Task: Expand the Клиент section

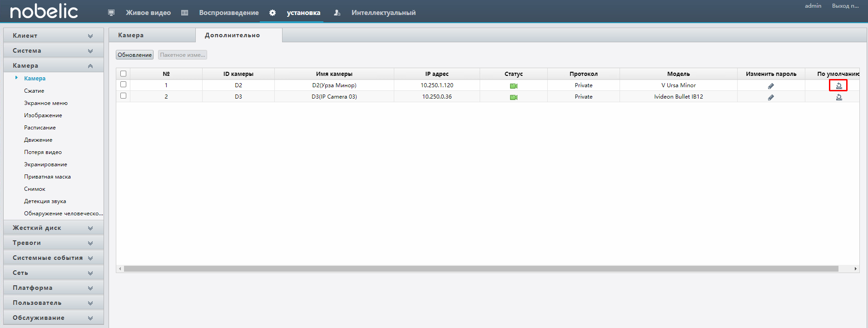Action: (x=54, y=35)
